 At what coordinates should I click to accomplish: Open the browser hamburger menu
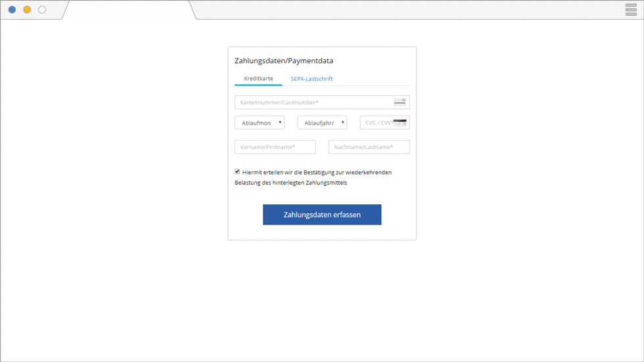click(631, 9)
